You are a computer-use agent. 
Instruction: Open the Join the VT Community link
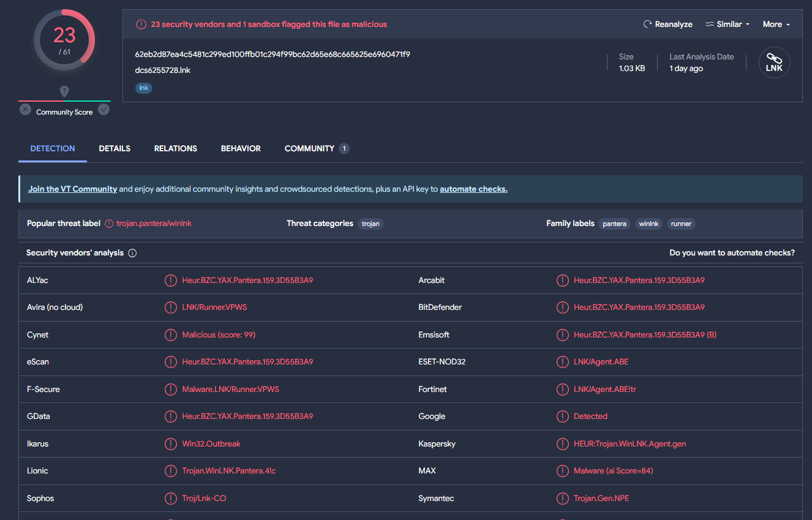click(x=72, y=189)
